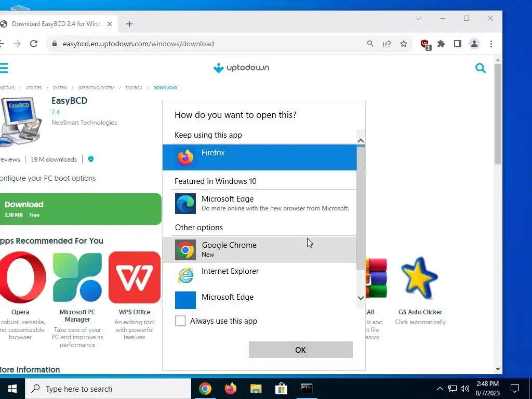The height and width of the screenshot is (399, 532).
Task: Click the green Download button
Action: point(79,209)
